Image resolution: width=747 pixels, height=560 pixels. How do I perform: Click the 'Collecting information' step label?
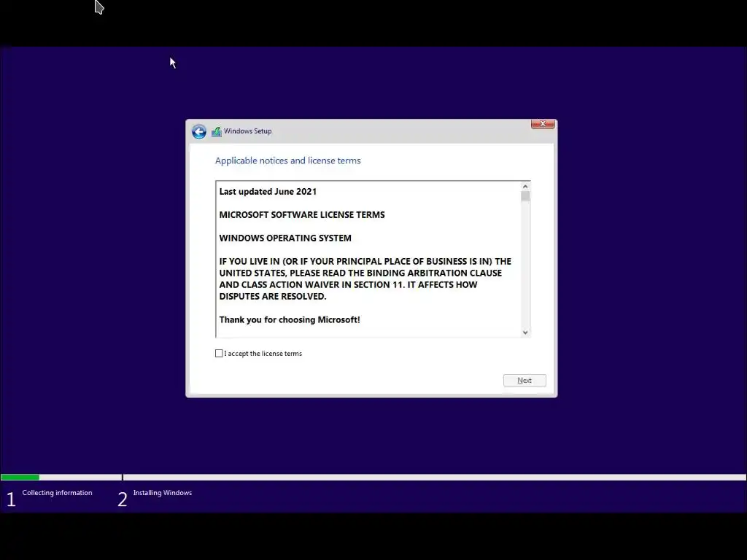(57, 493)
